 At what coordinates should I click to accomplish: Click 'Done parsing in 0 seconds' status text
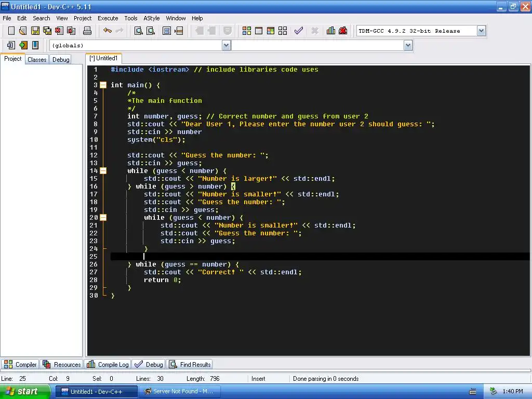click(x=326, y=379)
